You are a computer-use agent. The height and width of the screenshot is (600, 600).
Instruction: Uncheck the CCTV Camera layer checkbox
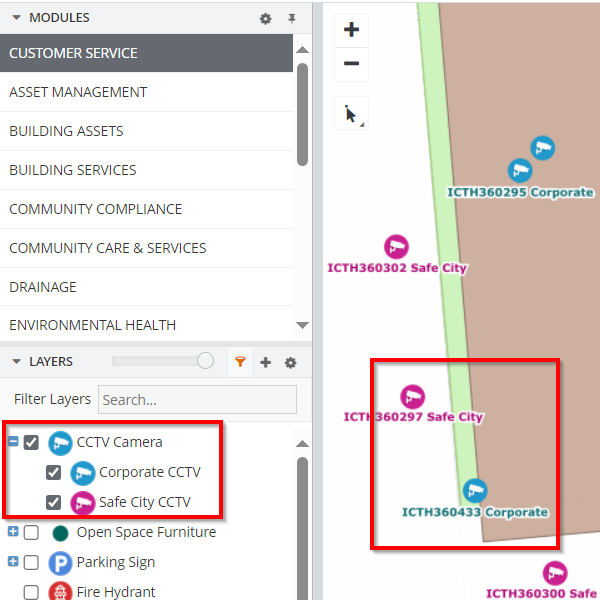(32, 442)
